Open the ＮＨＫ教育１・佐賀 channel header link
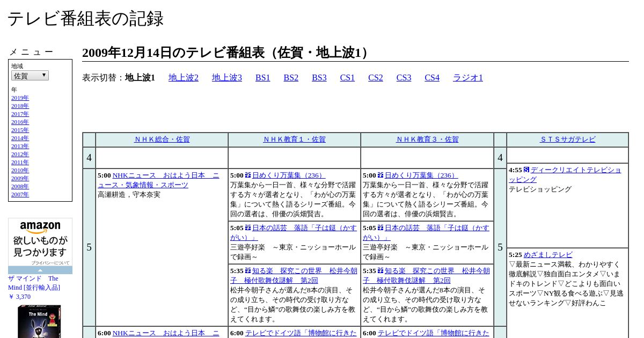The height and width of the screenshot is (338, 644). coord(295,139)
